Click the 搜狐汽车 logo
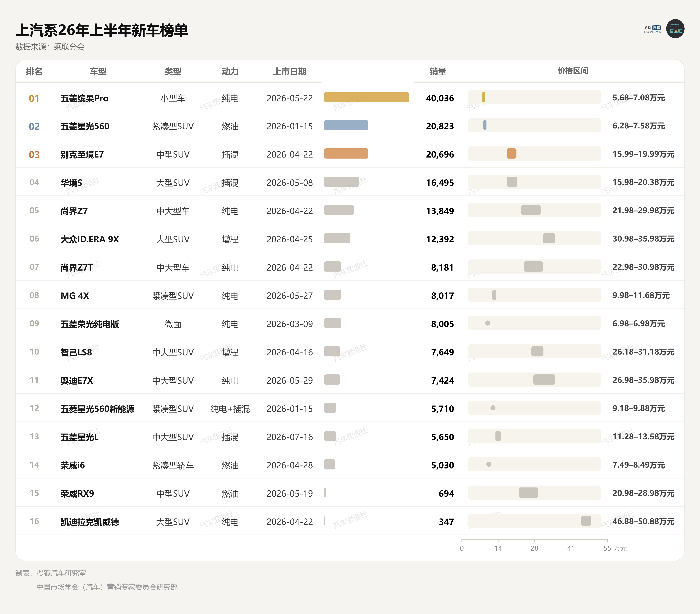 pyautogui.click(x=652, y=29)
